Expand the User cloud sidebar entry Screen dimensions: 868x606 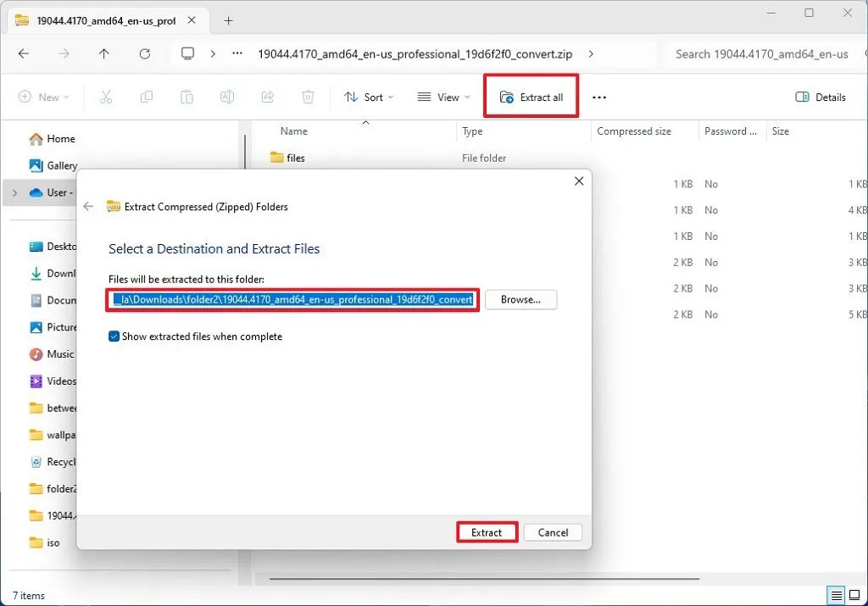pyautogui.click(x=14, y=192)
